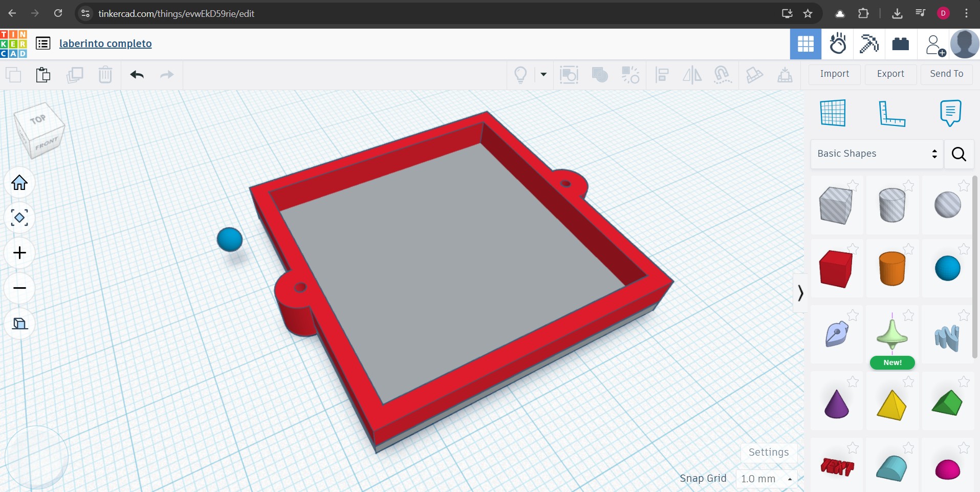Viewport: 980px width, 492px height.
Task: Open the Send To menu
Action: tap(946, 74)
